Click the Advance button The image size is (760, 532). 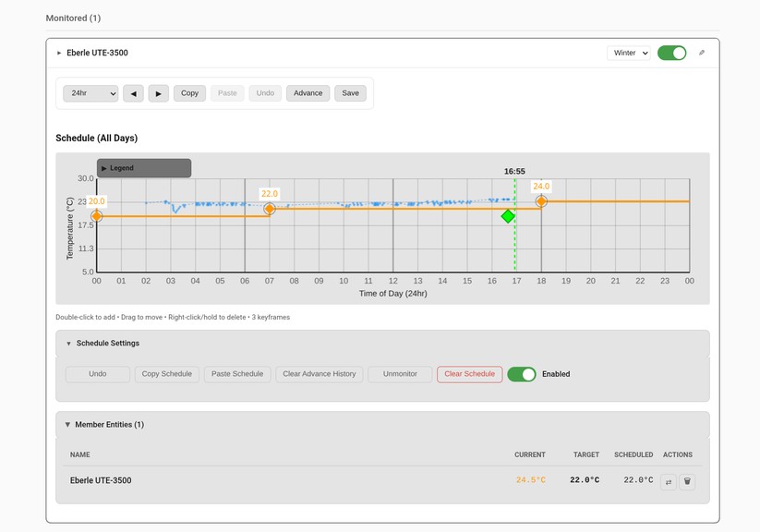(308, 93)
